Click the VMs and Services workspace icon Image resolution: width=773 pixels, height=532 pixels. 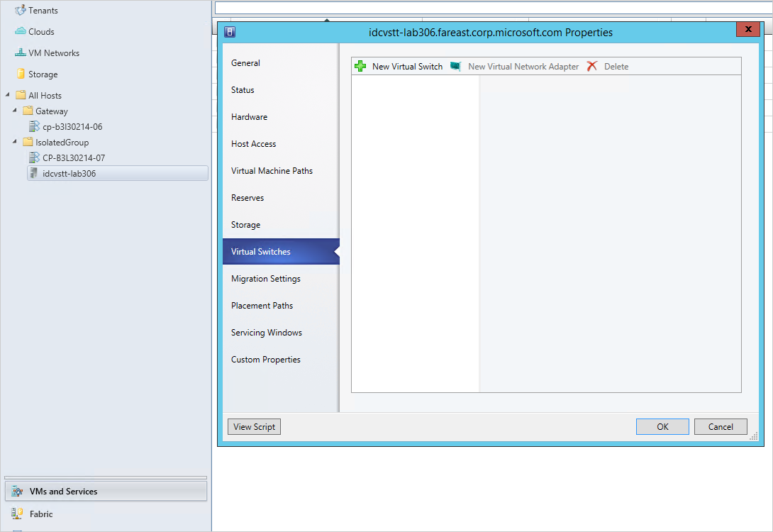pyautogui.click(x=17, y=491)
